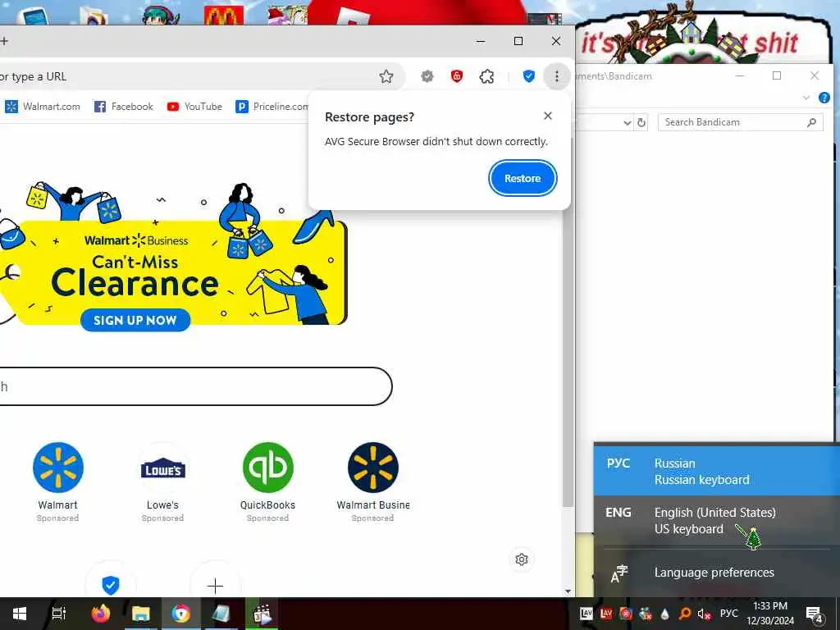Open the browser's gear-shaped extension icon

[427, 76]
